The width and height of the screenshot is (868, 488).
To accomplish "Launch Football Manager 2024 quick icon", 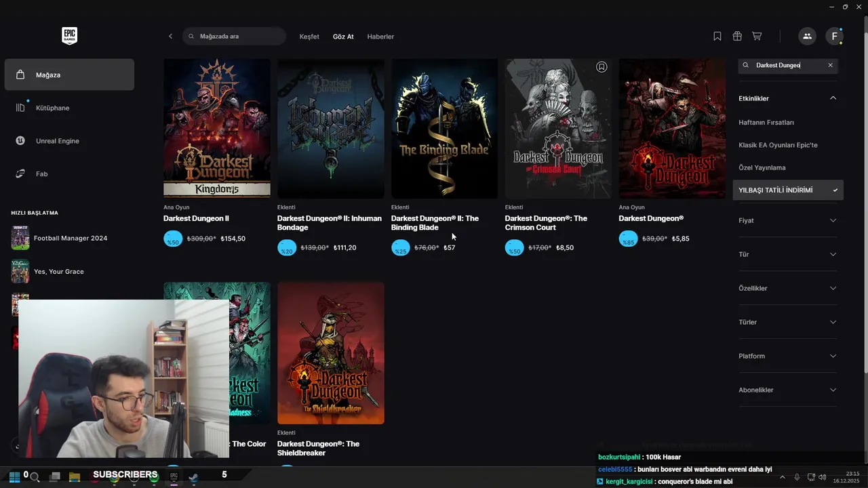I will [20, 238].
